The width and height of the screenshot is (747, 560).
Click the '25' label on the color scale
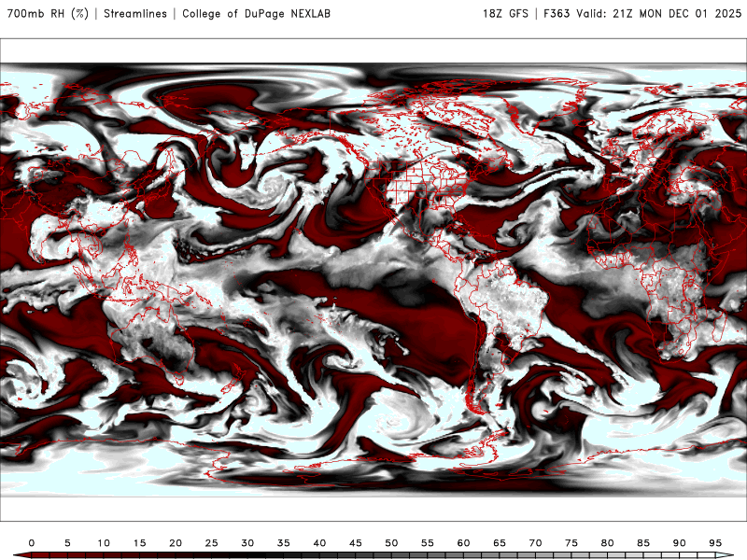pos(212,543)
